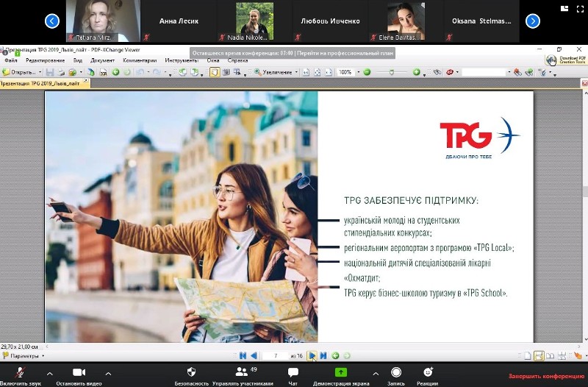588x387 pixels.
Task: Expand video options arrow beside camera
Action: coord(108,373)
